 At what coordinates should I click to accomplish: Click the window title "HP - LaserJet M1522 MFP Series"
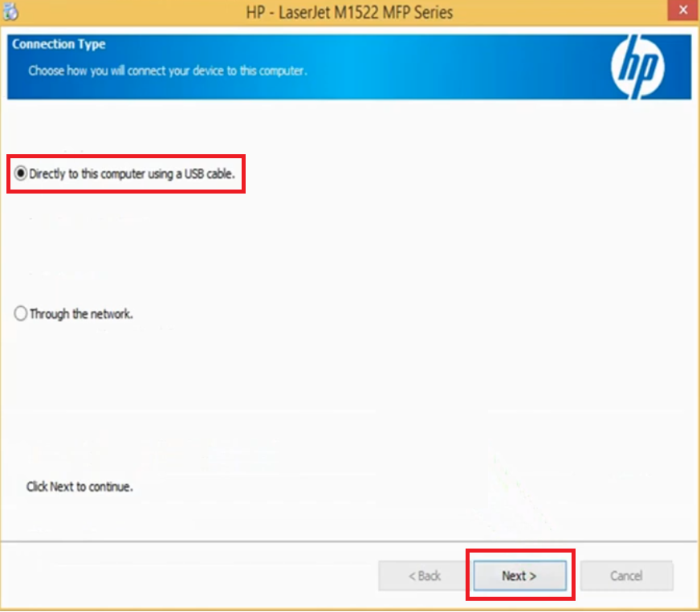click(349, 13)
